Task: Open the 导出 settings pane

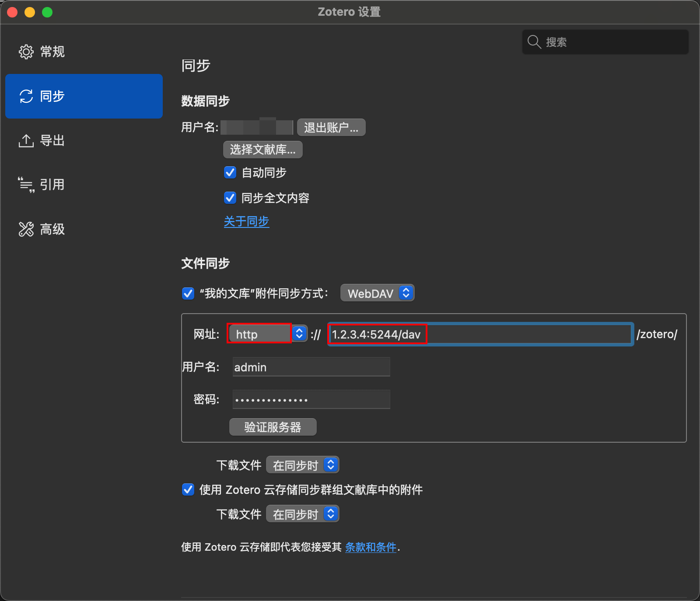Action: (84, 141)
